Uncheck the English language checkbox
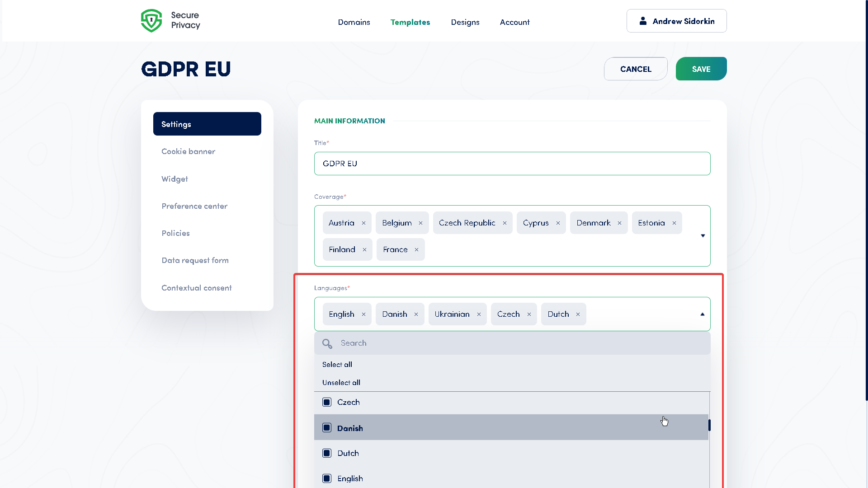 tap(327, 478)
